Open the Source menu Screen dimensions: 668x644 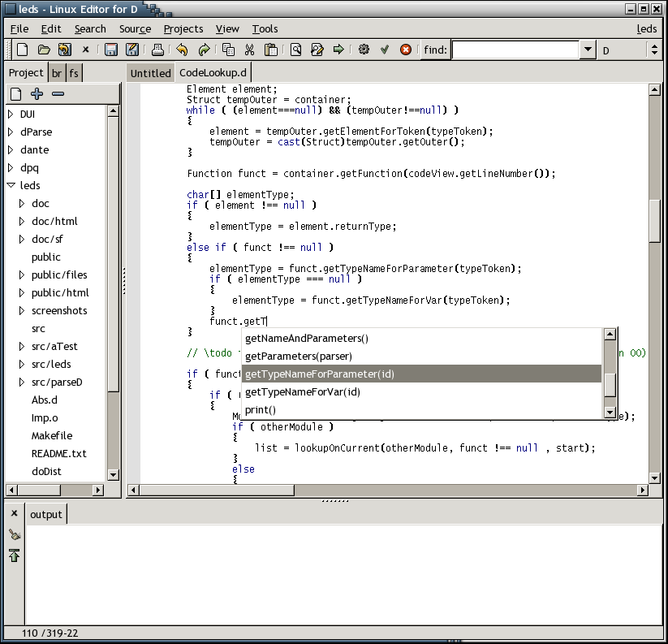(x=135, y=28)
